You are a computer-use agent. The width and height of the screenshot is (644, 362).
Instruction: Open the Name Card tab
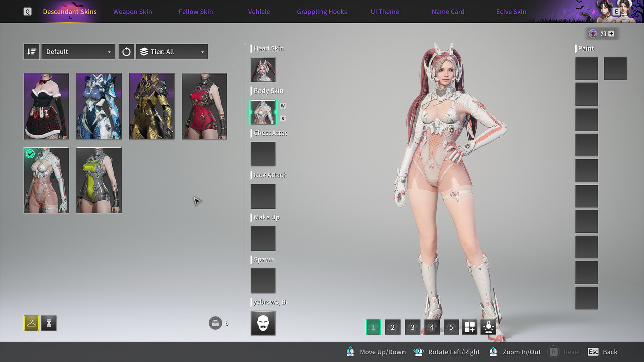pyautogui.click(x=448, y=11)
